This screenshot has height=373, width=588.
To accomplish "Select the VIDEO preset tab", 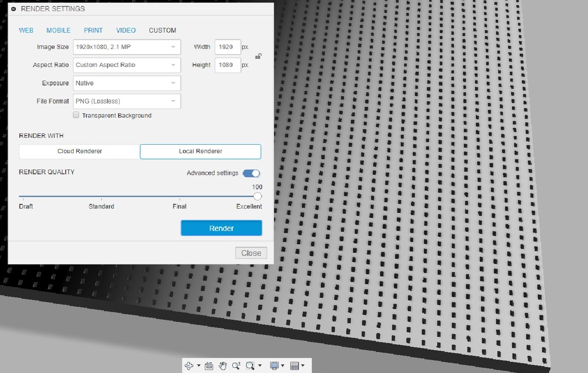I will coord(126,30).
